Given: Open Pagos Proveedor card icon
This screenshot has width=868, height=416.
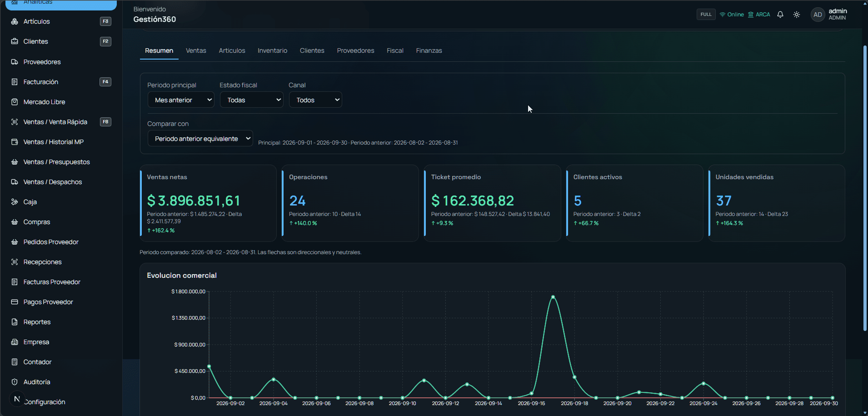Looking at the screenshot, I should pyautogui.click(x=15, y=302).
